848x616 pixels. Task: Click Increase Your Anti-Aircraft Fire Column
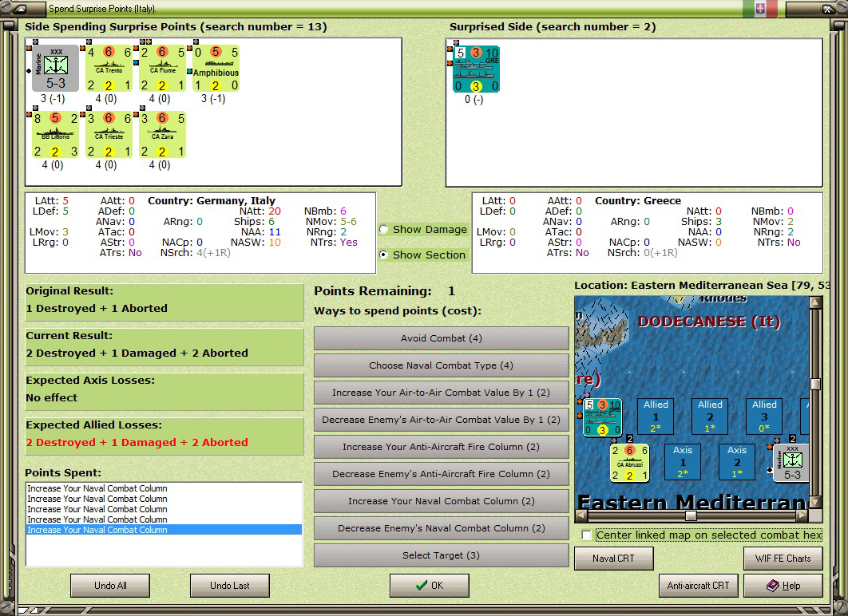tap(441, 447)
